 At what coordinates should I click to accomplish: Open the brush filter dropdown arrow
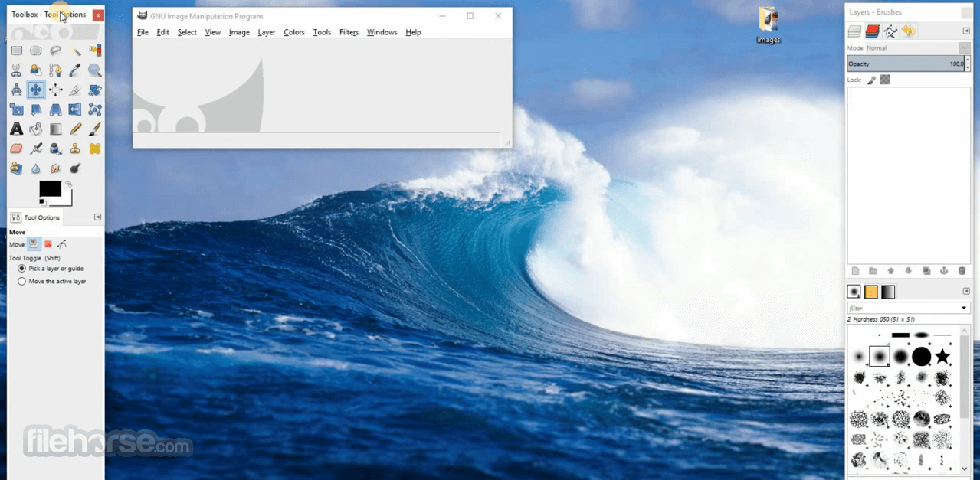pos(964,308)
